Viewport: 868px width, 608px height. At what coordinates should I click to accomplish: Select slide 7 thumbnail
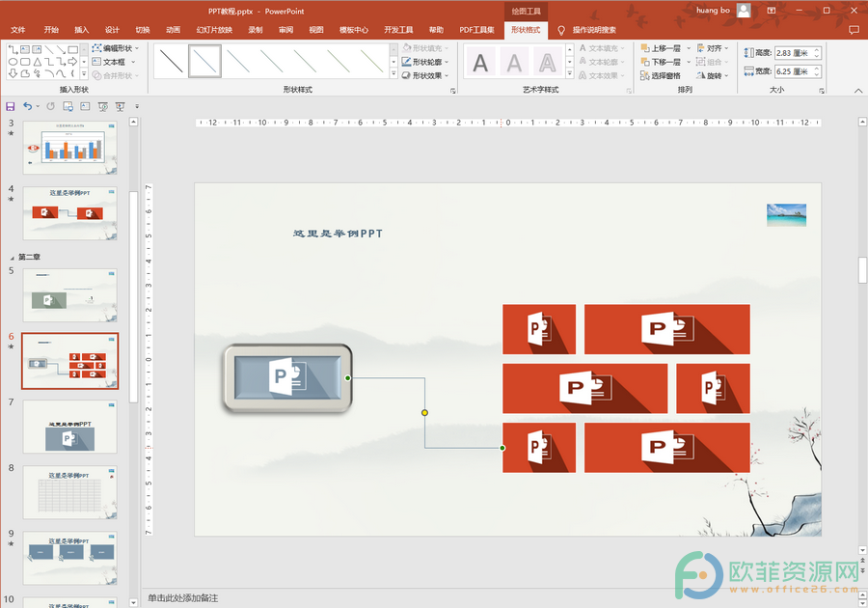pyautogui.click(x=69, y=427)
